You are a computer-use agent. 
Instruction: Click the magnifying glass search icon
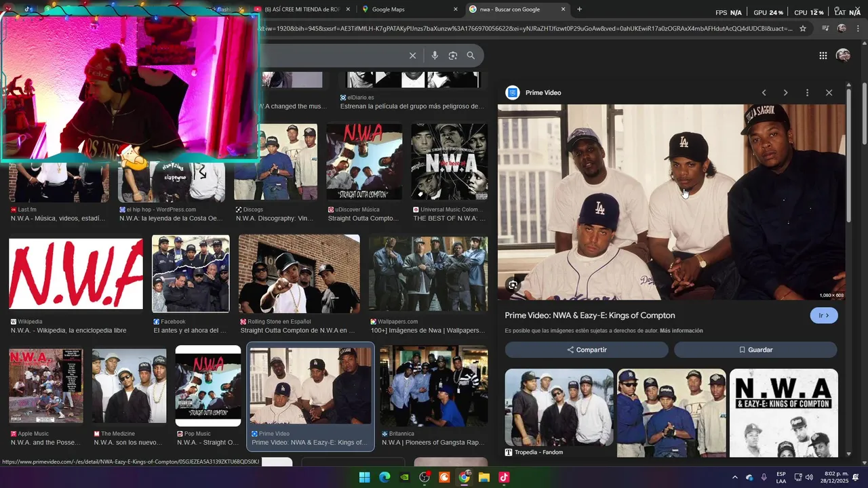point(471,56)
